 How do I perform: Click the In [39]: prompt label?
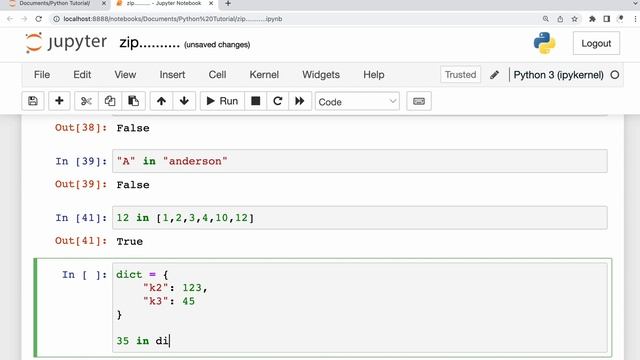click(x=81, y=161)
